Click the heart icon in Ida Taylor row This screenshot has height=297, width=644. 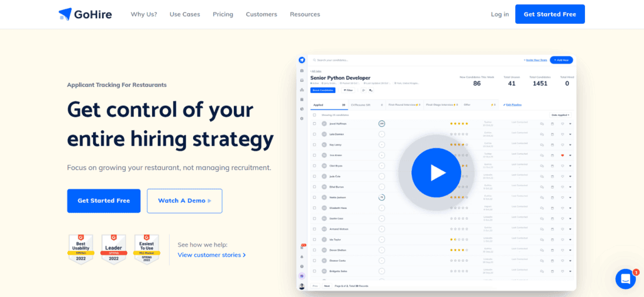562,240
